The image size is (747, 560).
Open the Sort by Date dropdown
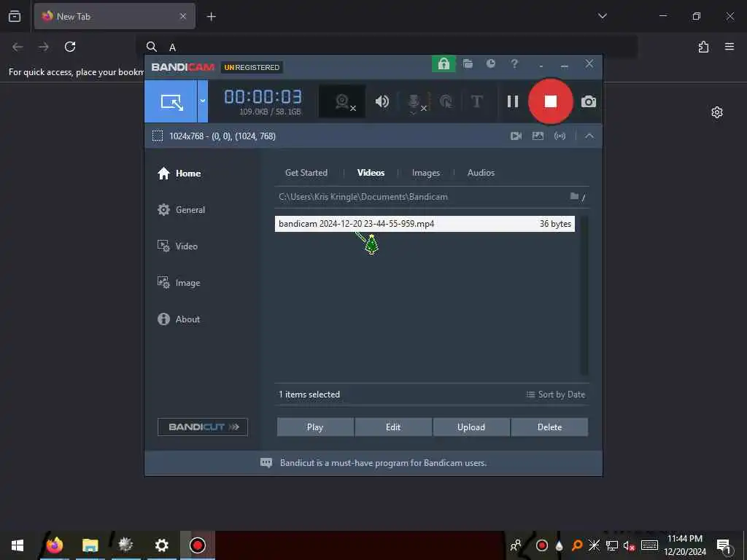[x=555, y=394]
